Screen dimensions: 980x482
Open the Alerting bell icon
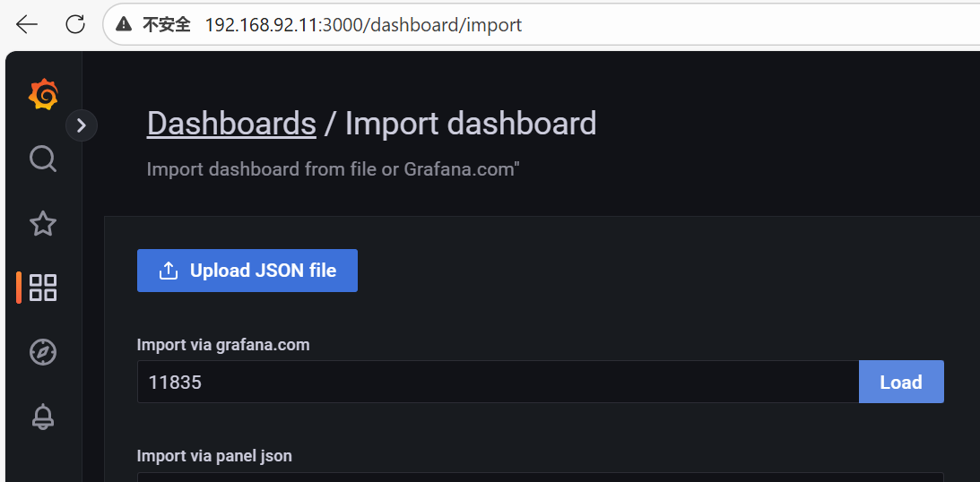[x=43, y=417]
